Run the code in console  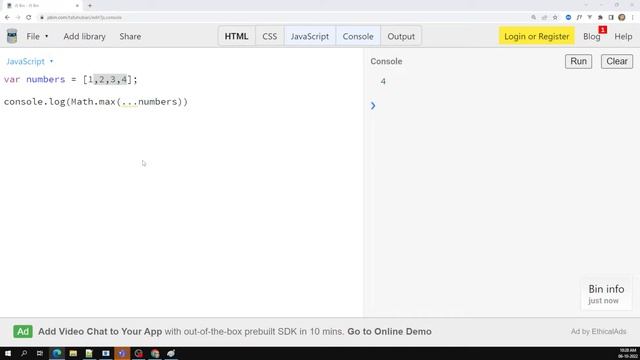click(x=578, y=61)
